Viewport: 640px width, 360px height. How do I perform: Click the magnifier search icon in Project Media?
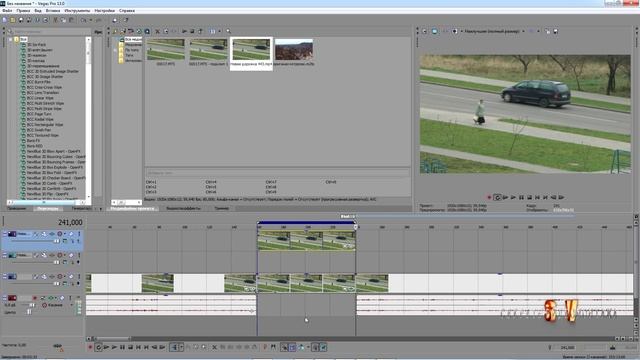[228, 31]
